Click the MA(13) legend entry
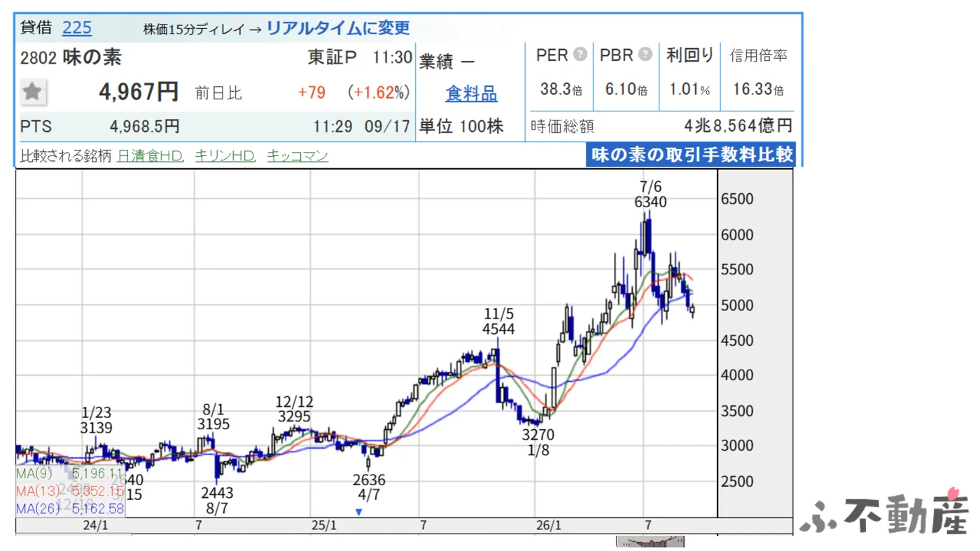The height and width of the screenshot is (551, 980). [69, 491]
